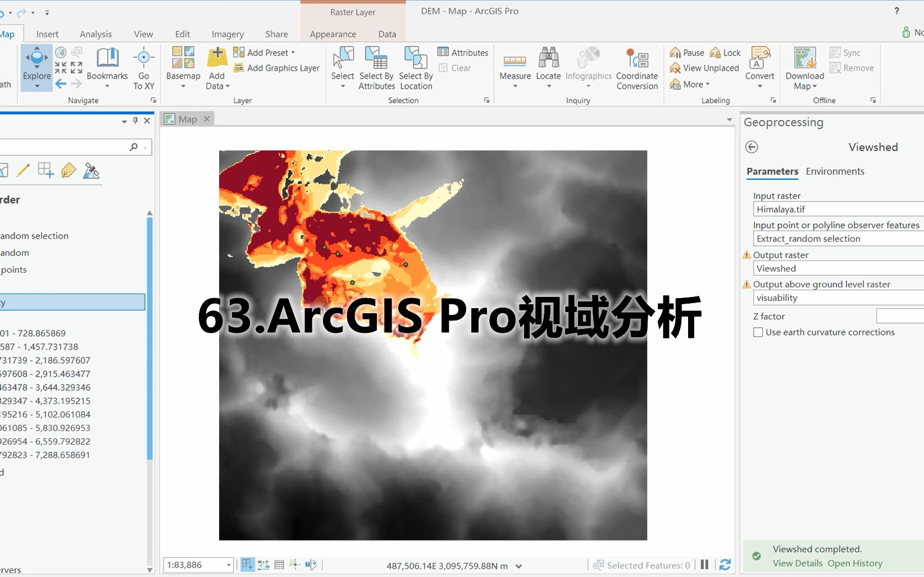The image size is (924, 577).
Task: Open Coordinate Conversion tool
Action: coord(637,68)
